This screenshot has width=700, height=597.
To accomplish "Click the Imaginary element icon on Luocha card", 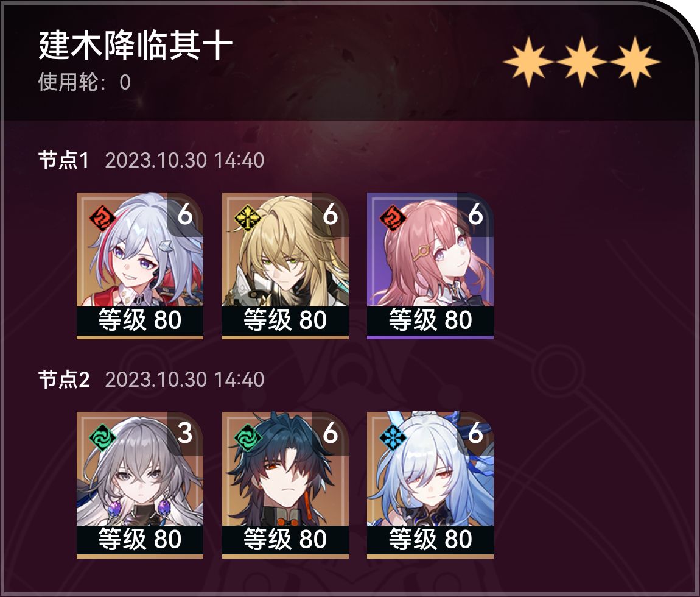I will pyautogui.click(x=247, y=219).
